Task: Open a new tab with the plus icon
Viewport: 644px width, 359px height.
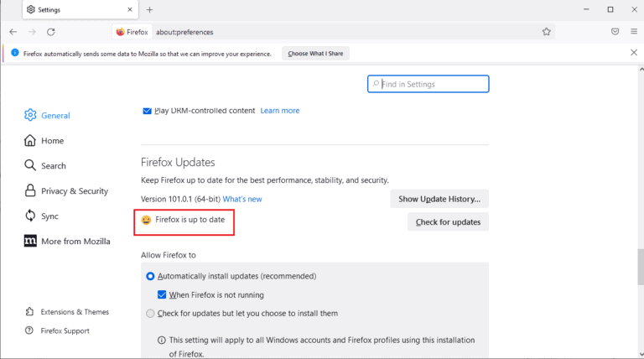Action: tap(149, 10)
